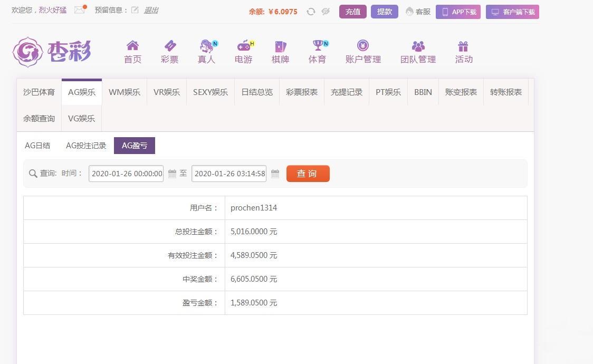Click the start time input field
The width and height of the screenshot is (593, 364).
pos(126,173)
